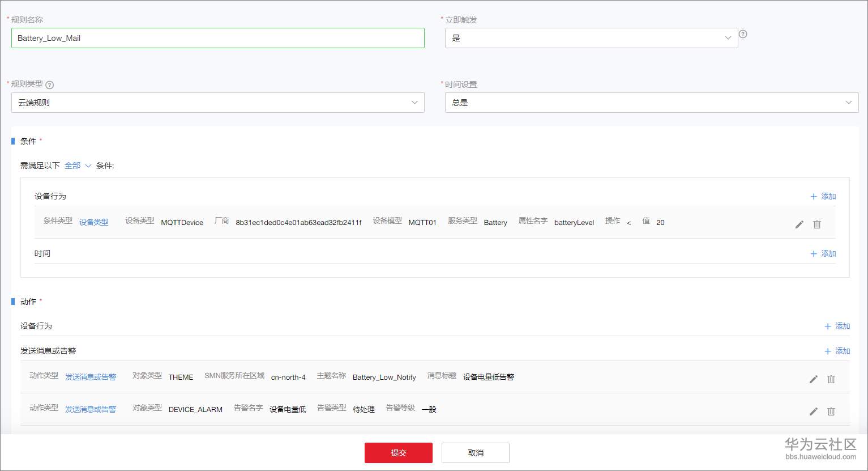868x471 pixels.
Task: Click the manufacturer ID 8b31ec1ded0c4e01ab63ead32fb2411f
Action: [298, 222]
